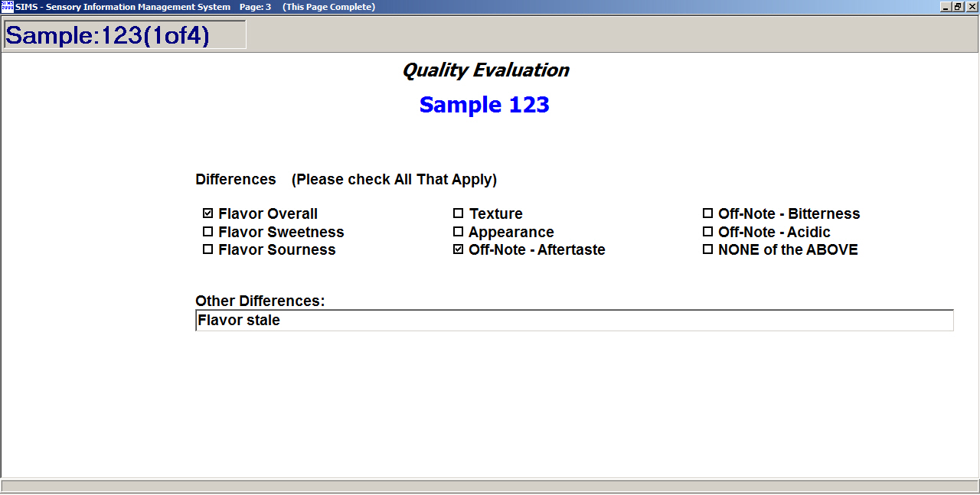Click the Sample:123(1of4) indicator box

click(125, 35)
